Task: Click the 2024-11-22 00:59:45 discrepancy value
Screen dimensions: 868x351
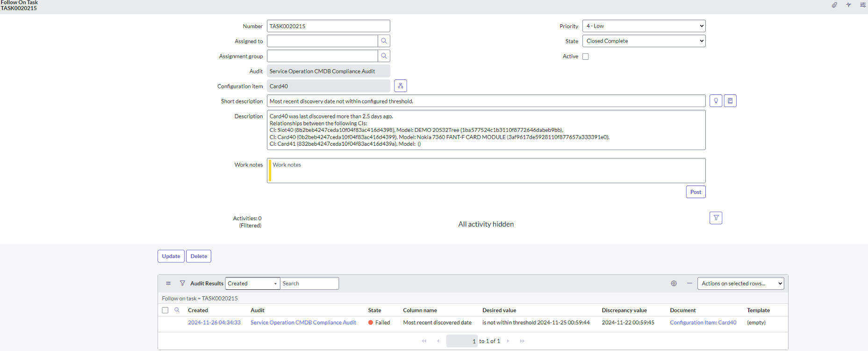Action: coord(628,322)
